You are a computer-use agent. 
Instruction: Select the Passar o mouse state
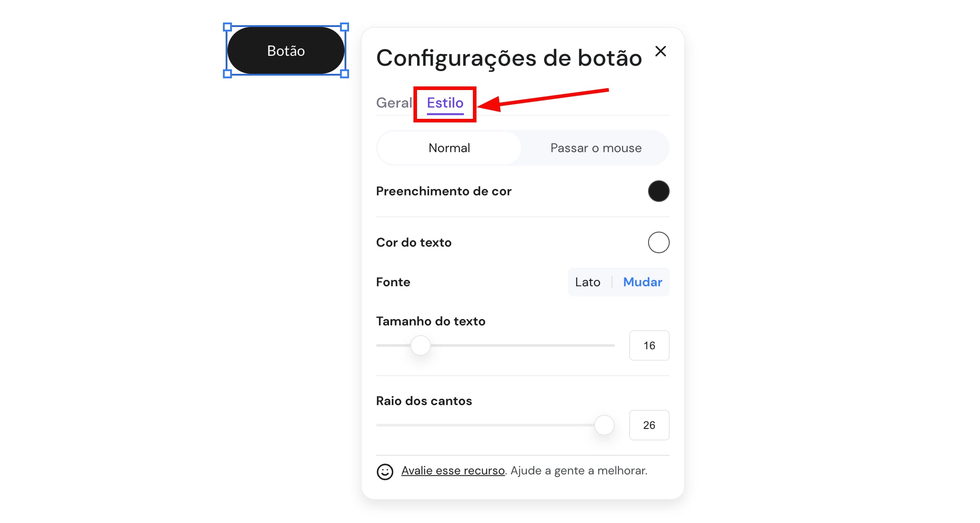click(595, 148)
